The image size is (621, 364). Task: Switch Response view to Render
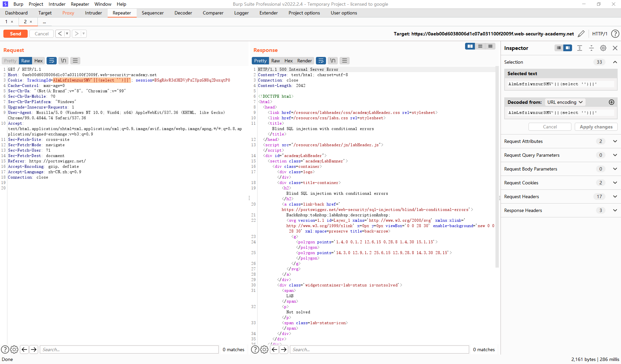[304, 61]
